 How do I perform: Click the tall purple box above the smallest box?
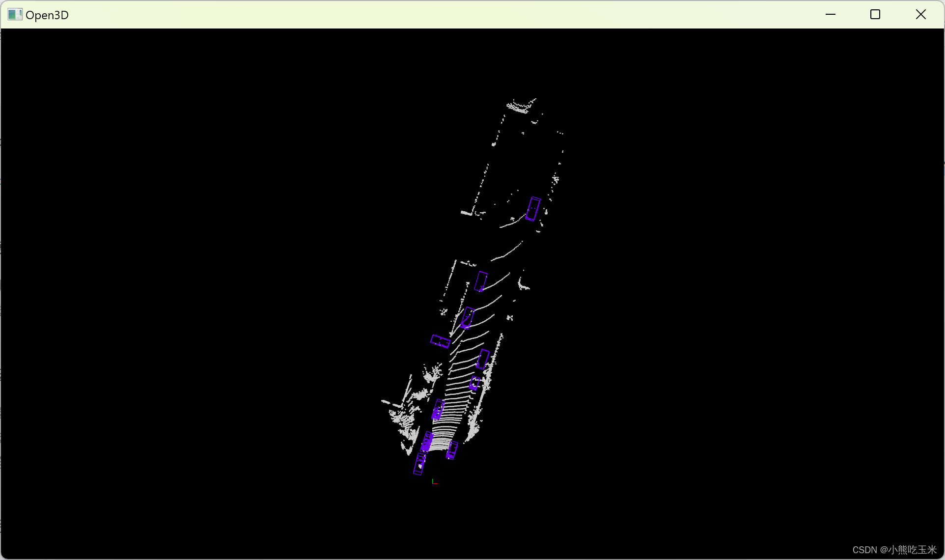click(x=483, y=359)
